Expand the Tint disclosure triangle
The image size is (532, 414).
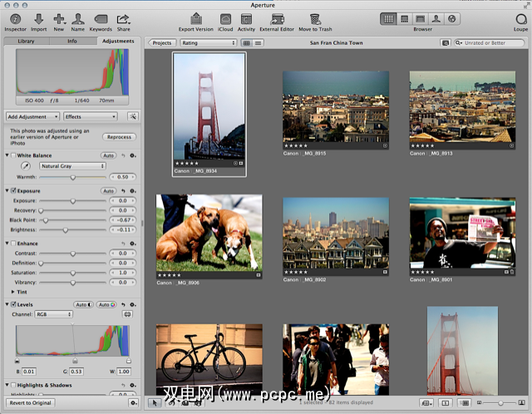pyautogui.click(x=12, y=292)
